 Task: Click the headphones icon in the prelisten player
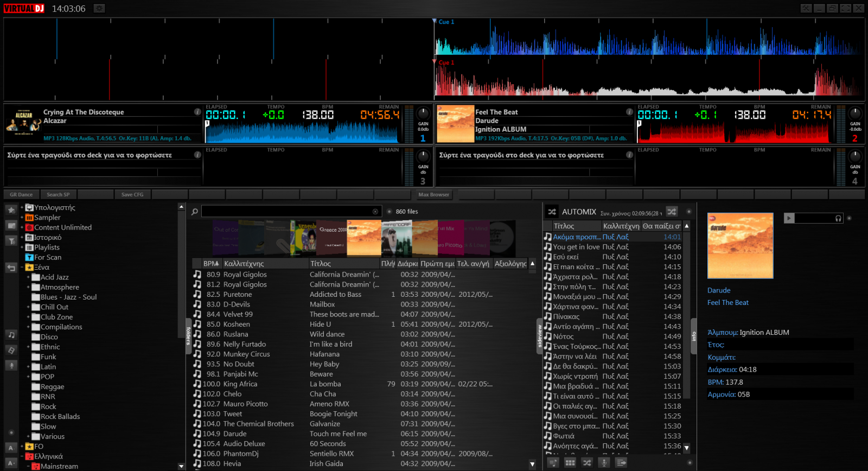838,218
